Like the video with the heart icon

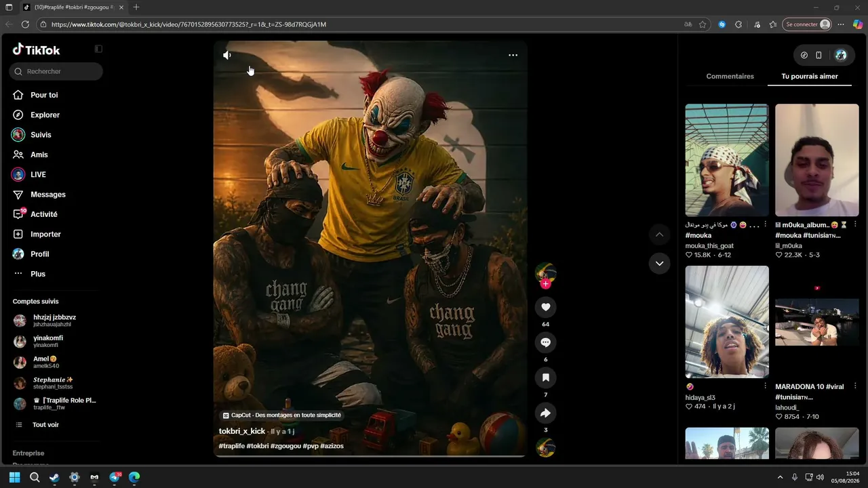tap(545, 307)
